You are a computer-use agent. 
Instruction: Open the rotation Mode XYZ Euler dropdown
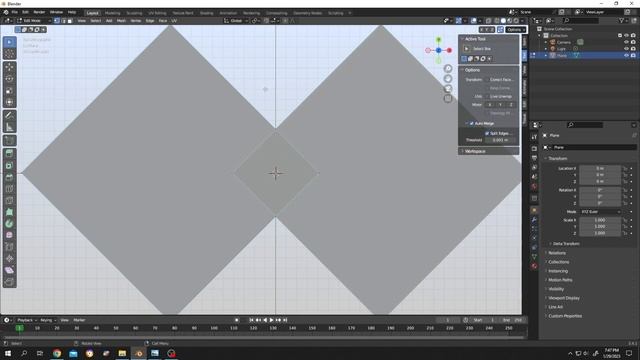[601, 212]
